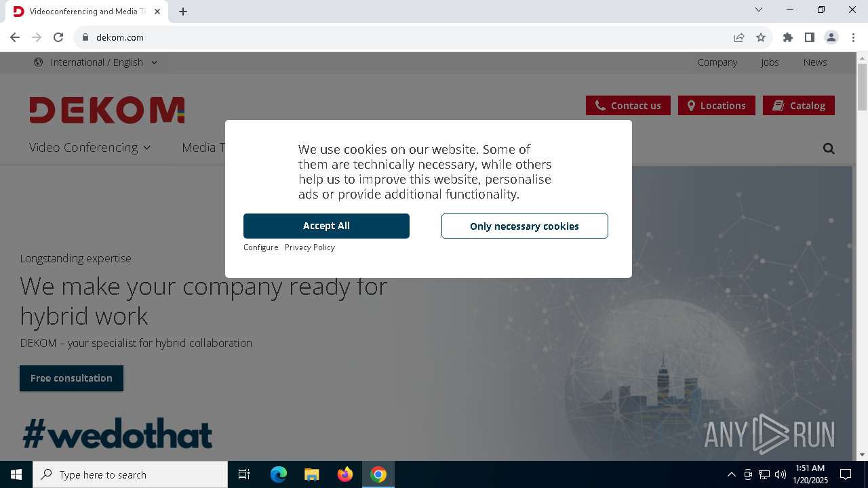This screenshot has height=488, width=868.
Task: Select the Videoconferencing and Media browser tab
Action: pos(88,12)
